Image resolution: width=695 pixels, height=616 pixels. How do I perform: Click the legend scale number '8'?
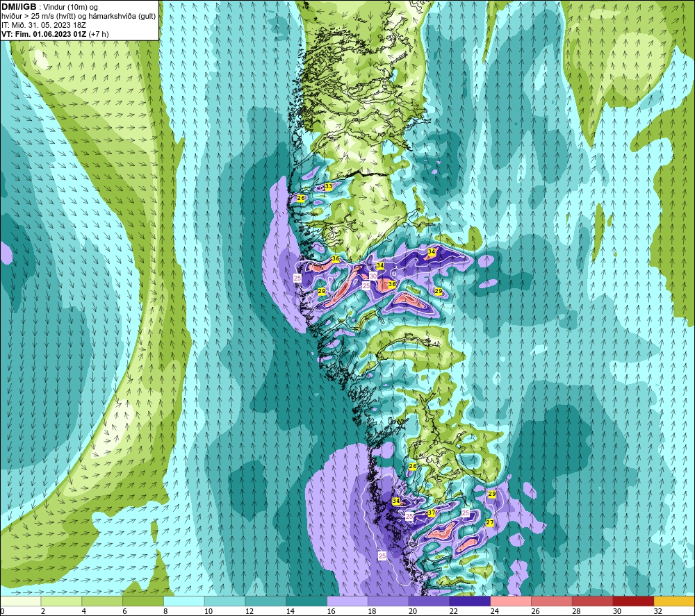[165, 611]
